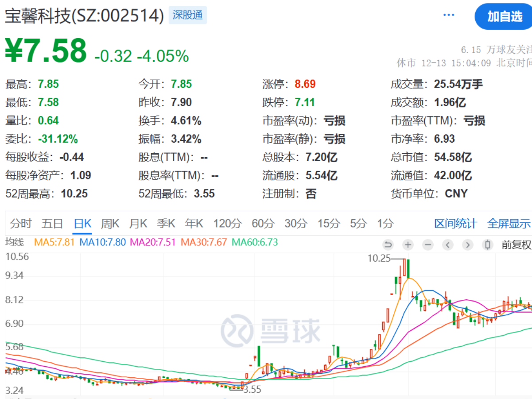Zoom in the K-line chart with plus icon
This screenshot has height=399, width=532.
tap(408, 244)
